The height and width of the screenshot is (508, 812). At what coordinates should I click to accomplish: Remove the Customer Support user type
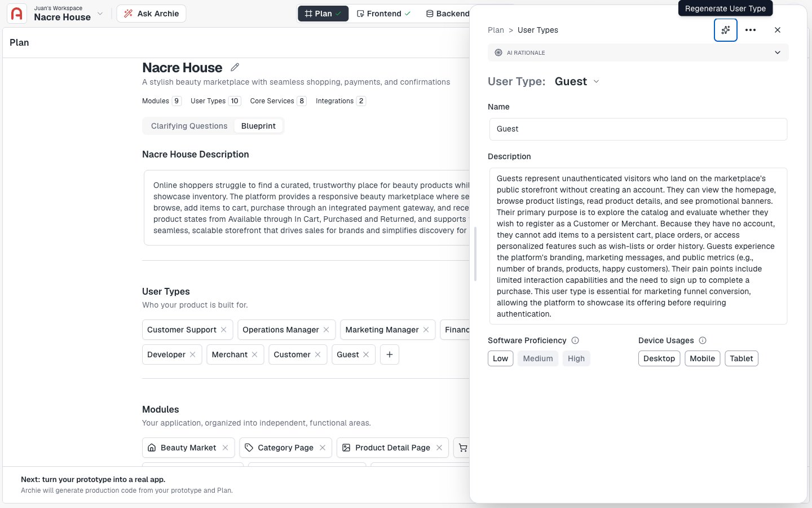tap(224, 330)
